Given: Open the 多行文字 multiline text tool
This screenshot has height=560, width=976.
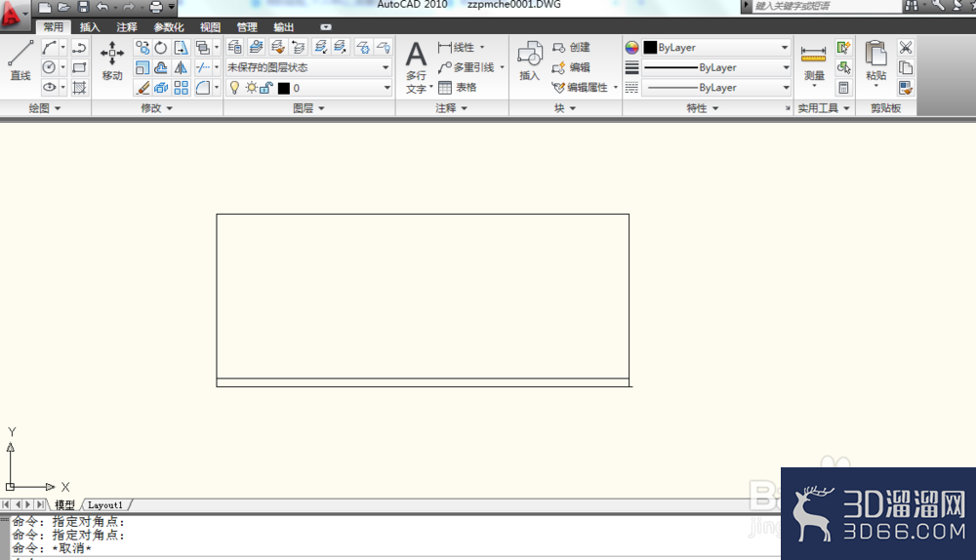Looking at the screenshot, I should click(x=417, y=66).
